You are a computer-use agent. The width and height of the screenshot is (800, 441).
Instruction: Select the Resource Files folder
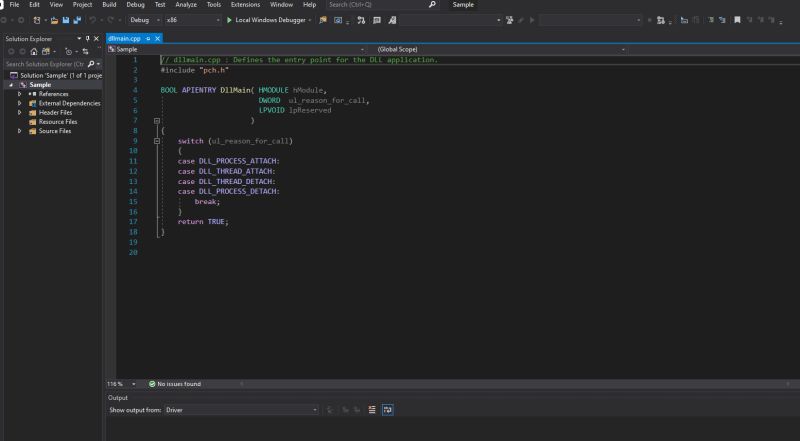pyautogui.click(x=58, y=122)
